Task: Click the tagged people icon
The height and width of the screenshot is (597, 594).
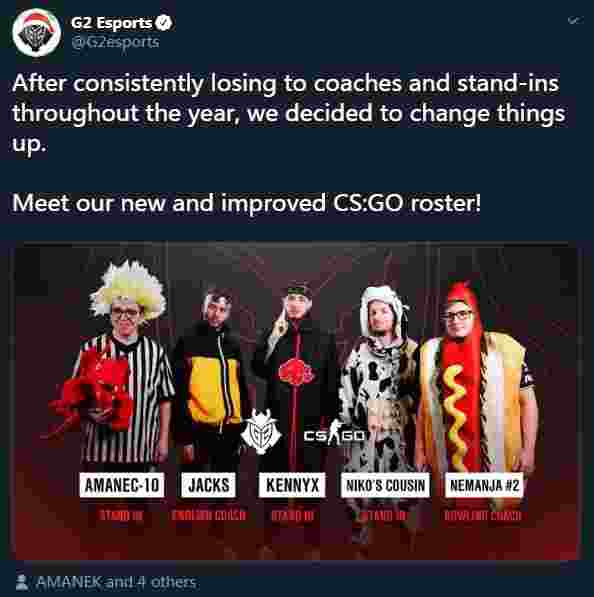Action: coord(22,583)
